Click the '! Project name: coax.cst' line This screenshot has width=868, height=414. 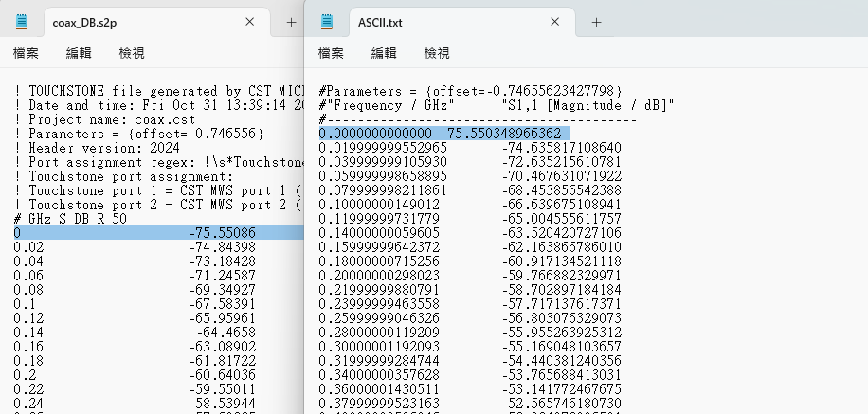(x=104, y=119)
